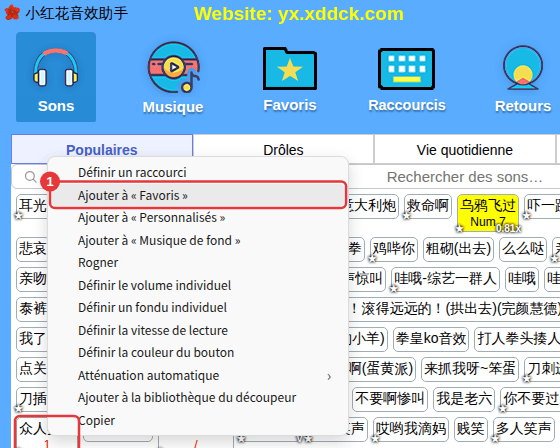Select Rogner from context menu
Screen dimensions: 560x448
198,263
